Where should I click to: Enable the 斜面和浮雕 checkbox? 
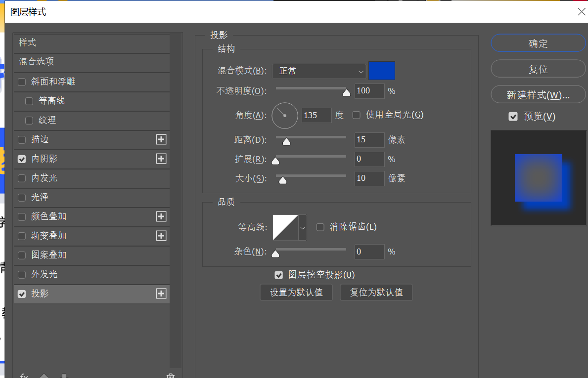(x=22, y=82)
